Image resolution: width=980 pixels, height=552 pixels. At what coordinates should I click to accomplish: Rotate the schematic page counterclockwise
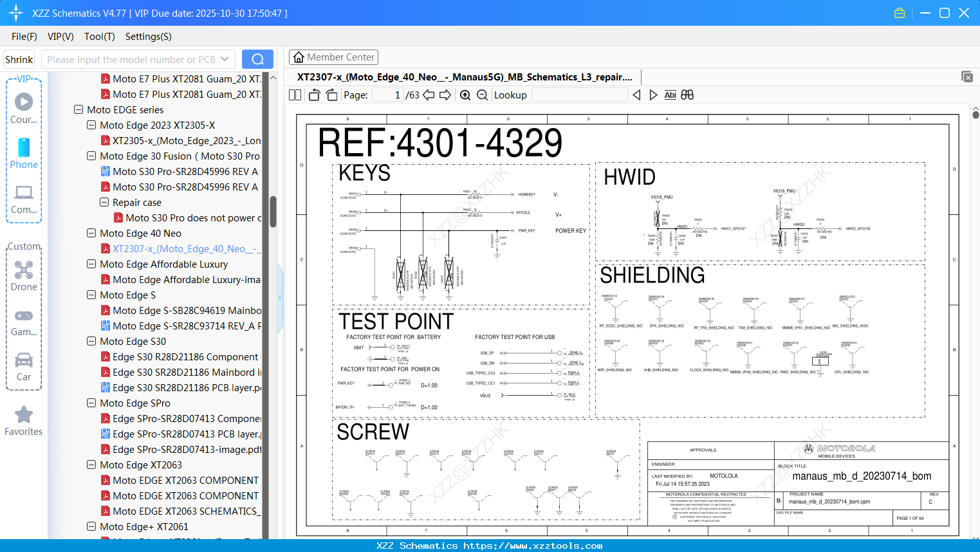coord(313,95)
